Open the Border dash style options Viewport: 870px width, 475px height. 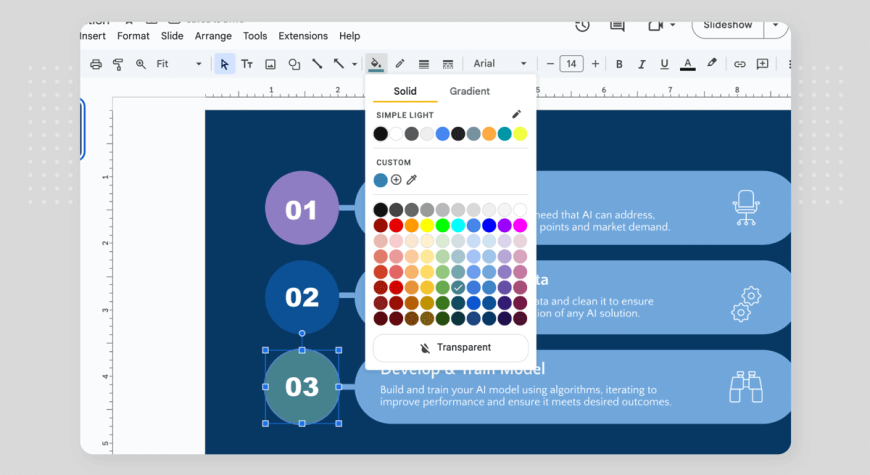click(x=448, y=64)
